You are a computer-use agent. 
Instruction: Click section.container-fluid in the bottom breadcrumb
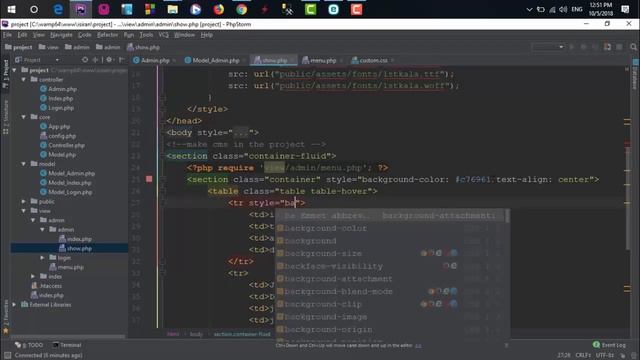pyautogui.click(x=242, y=334)
